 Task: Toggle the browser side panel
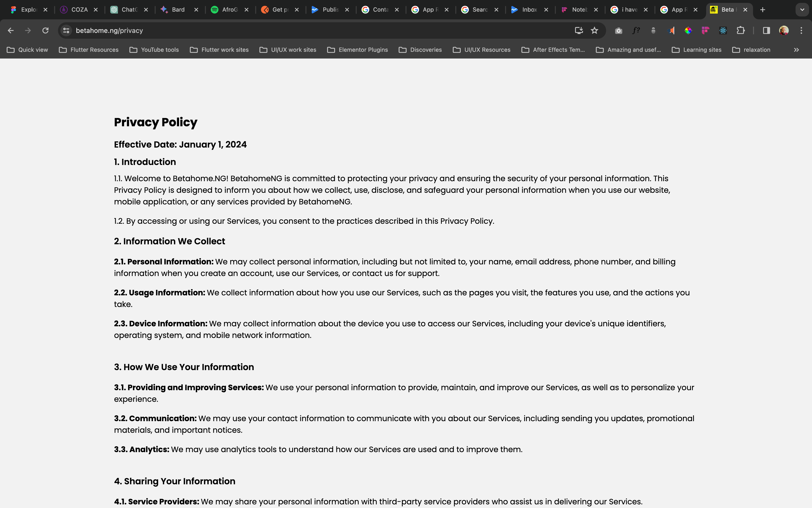coord(766,30)
